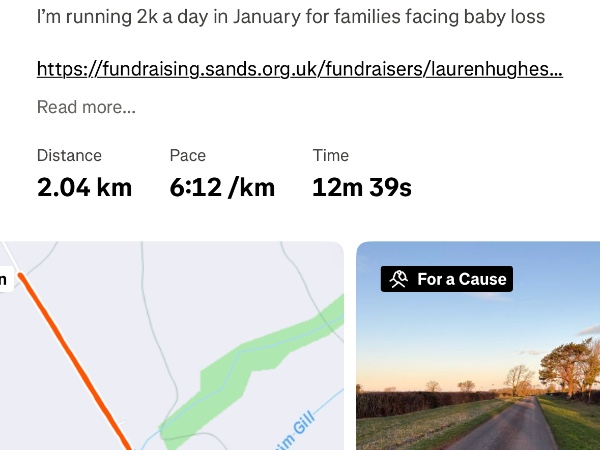The image size is (600, 450).
Task: Select the "For a Cause" badge text
Action: point(462,279)
